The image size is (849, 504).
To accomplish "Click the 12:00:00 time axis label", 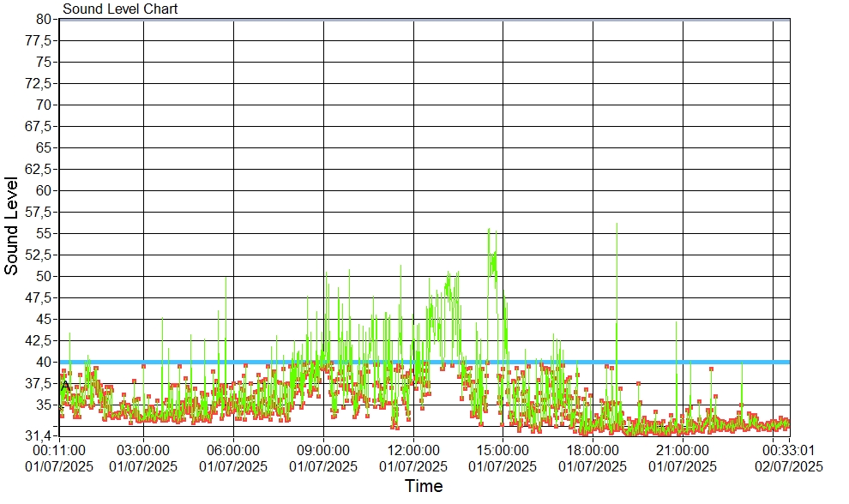I will pos(413,449).
